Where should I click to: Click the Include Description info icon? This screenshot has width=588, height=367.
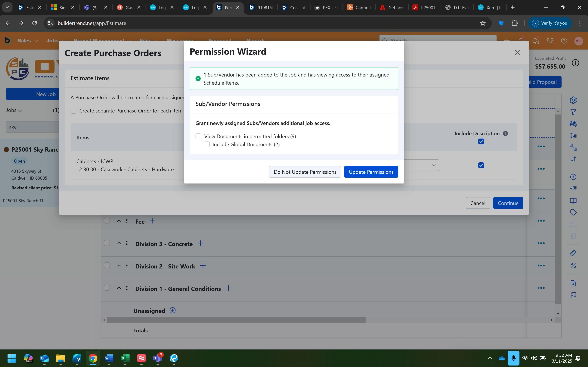coord(505,134)
